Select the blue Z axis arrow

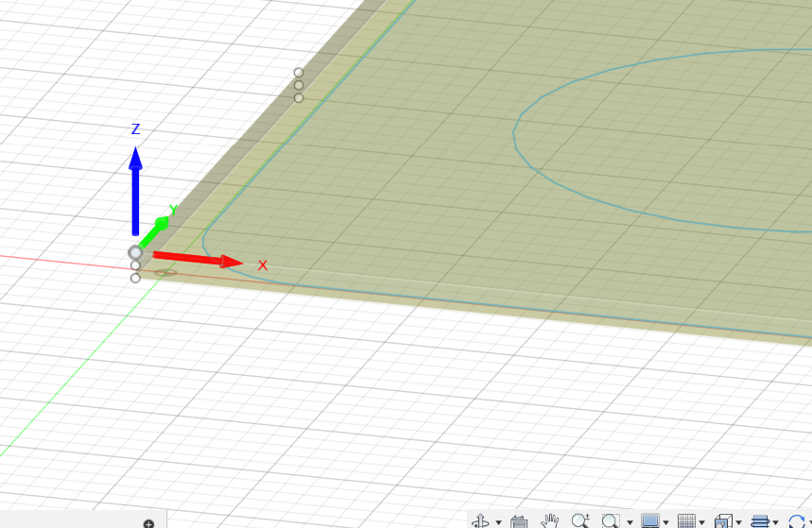tap(136, 191)
